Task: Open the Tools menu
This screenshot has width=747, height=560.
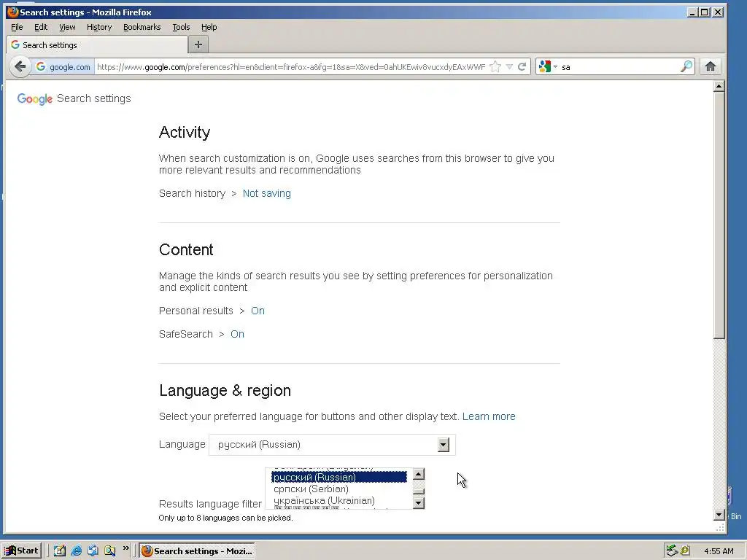Action: 181,27
